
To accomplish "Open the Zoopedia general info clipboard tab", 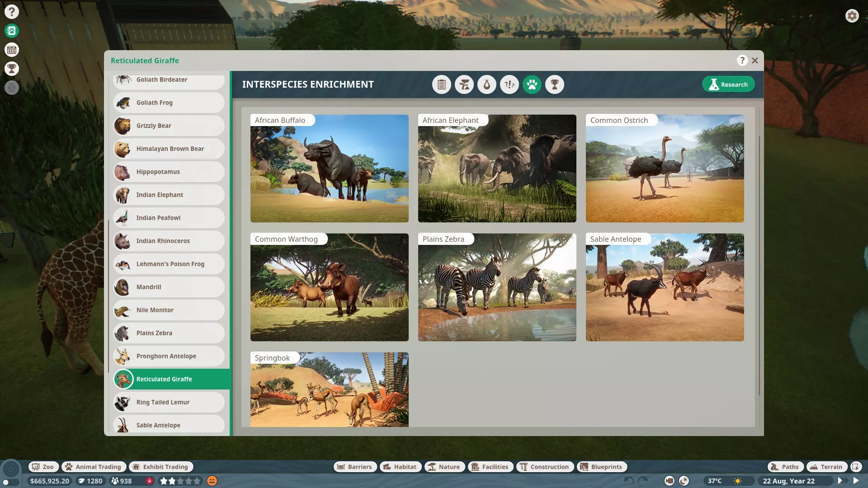I will pyautogui.click(x=441, y=84).
